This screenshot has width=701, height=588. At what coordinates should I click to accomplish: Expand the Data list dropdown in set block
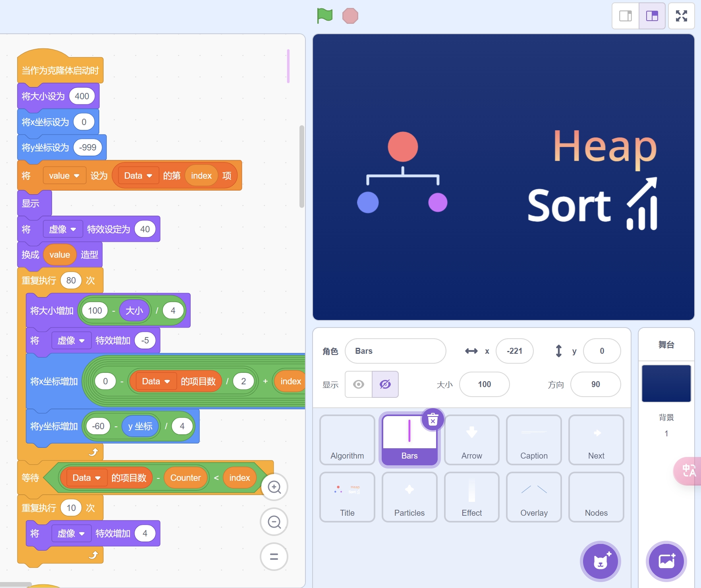point(138,175)
